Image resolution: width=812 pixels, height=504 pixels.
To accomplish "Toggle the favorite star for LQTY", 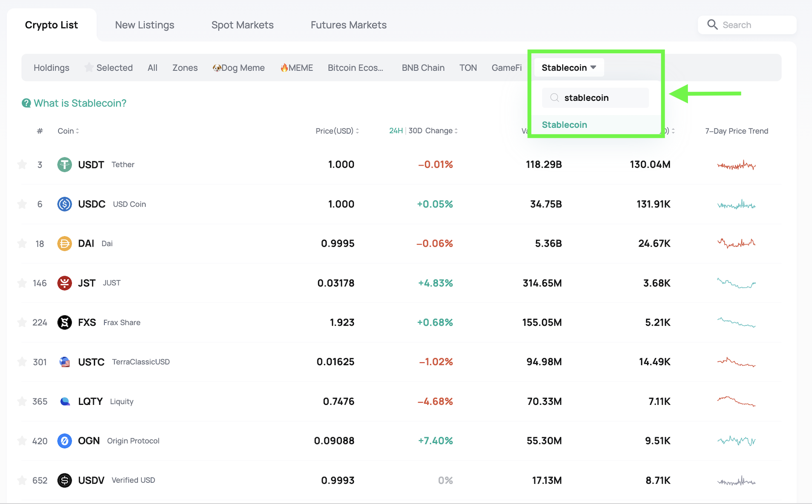I will pos(22,402).
